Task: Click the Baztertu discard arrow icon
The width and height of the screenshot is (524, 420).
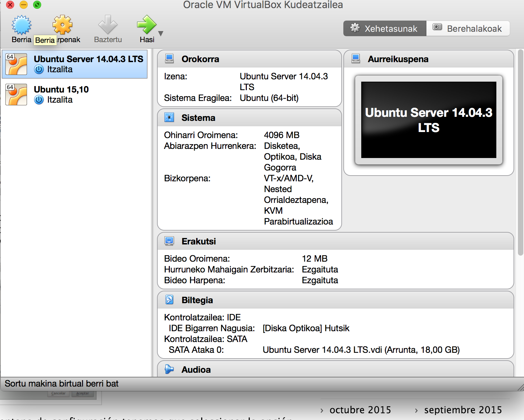Action: point(108,25)
